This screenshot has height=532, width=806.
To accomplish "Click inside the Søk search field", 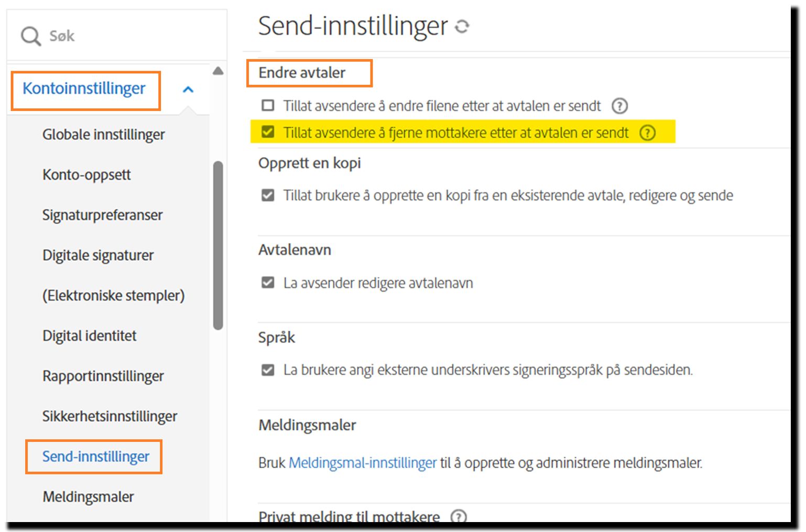I will click(105, 36).
